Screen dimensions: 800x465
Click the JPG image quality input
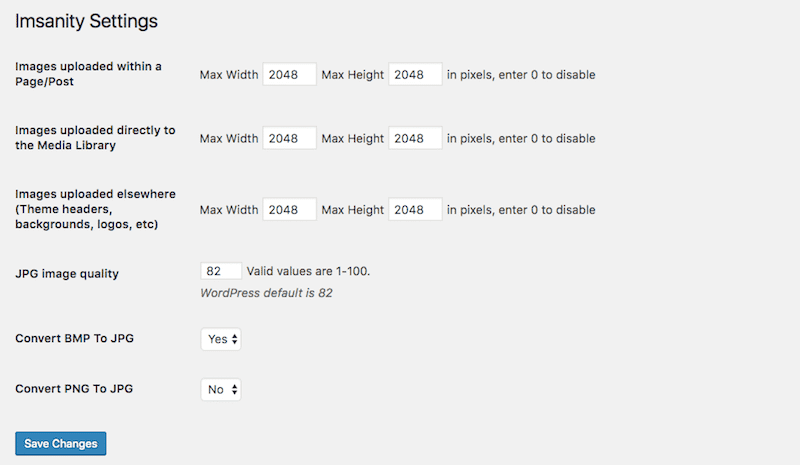221,271
